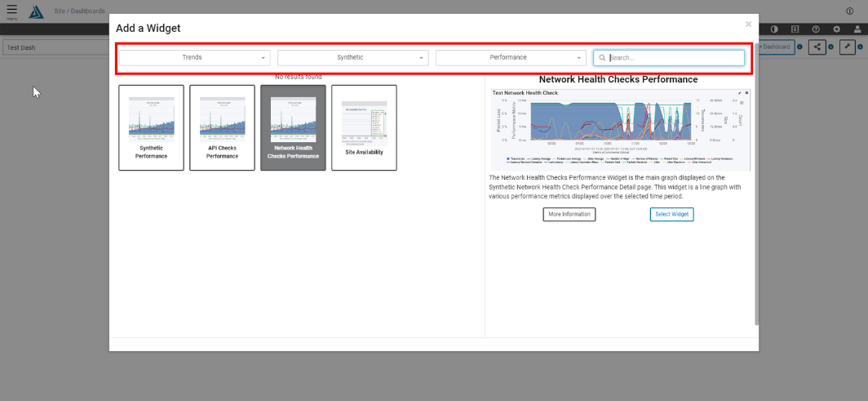Viewport: 868px width, 401px height.
Task: Open the alert exclamation icon in header
Action: coord(850,11)
